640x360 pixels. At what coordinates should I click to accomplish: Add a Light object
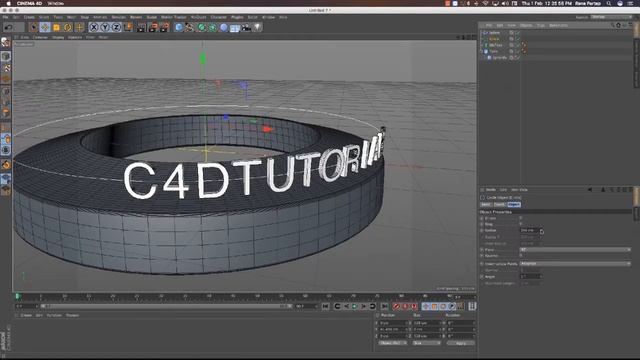258,27
